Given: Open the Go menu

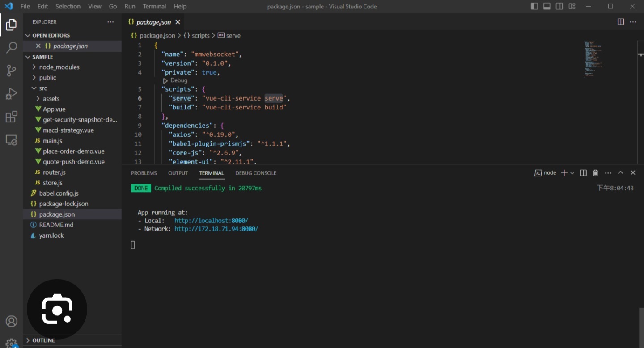Looking at the screenshot, I should tap(113, 6).
